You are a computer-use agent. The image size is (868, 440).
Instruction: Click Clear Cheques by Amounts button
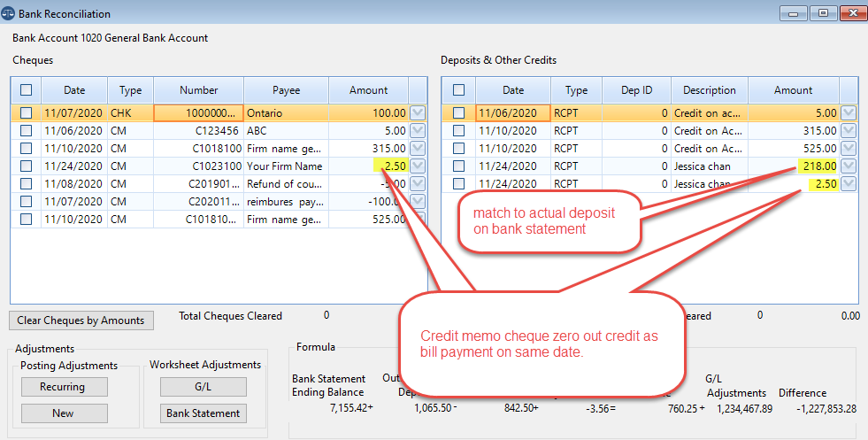click(x=81, y=320)
